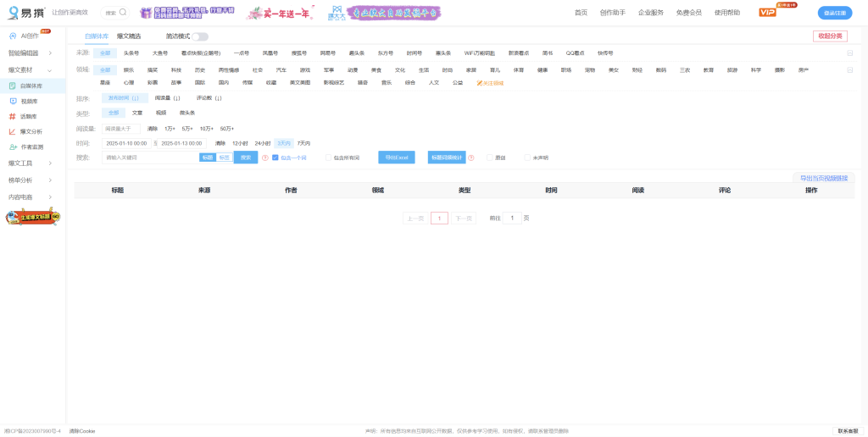Switch to the 爆文精选 tab
Screen dimensions: 868x437
pos(129,36)
